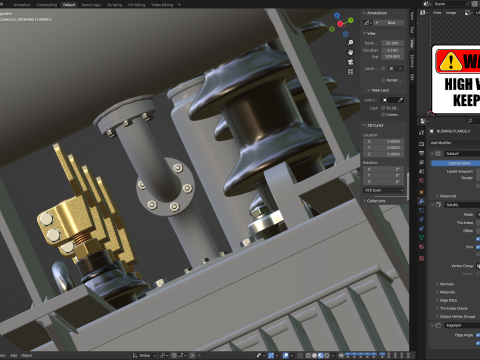Expand the Advanced subsurf section

447,196
